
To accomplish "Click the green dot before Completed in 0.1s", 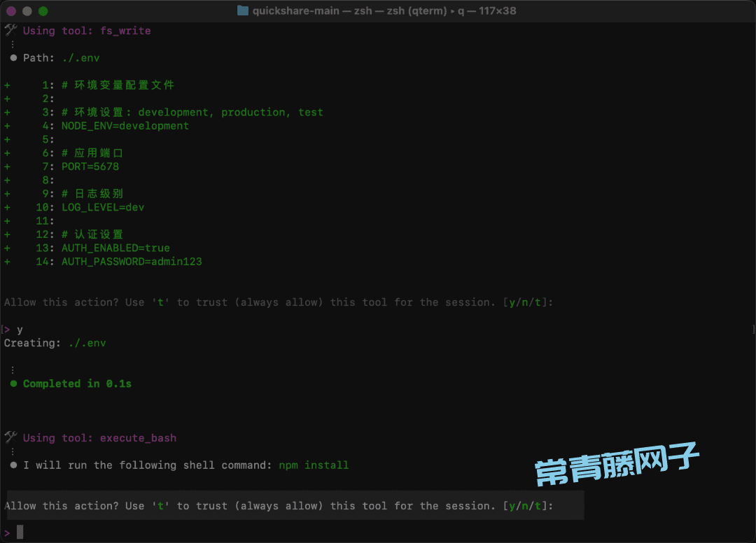I will [x=14, y=384].
